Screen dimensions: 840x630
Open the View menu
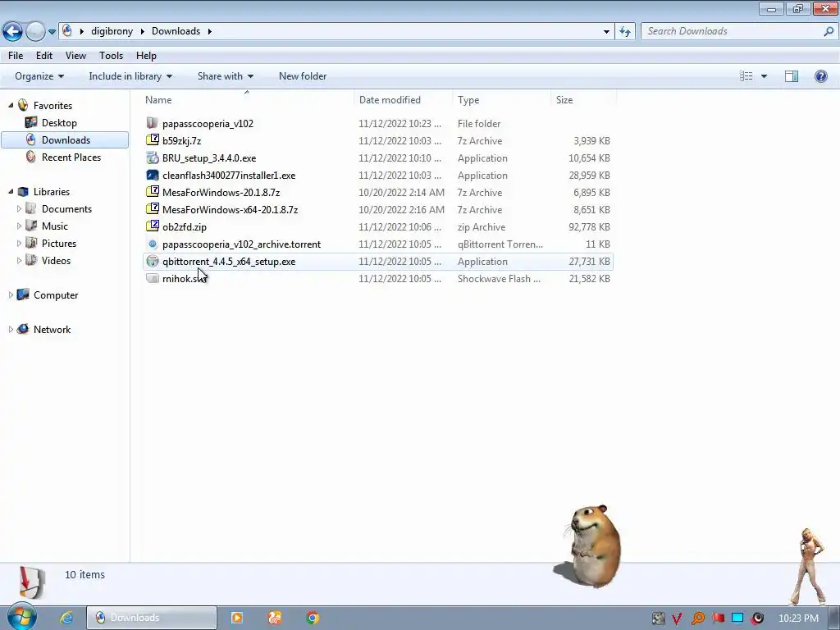pyautogui.click(x=75, y=56)
